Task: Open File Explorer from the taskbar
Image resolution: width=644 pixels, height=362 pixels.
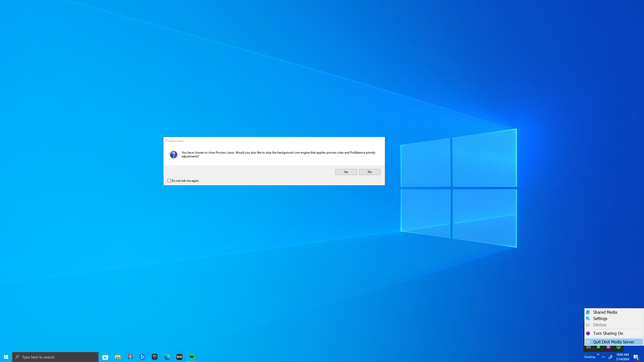Action: point(117,357)
